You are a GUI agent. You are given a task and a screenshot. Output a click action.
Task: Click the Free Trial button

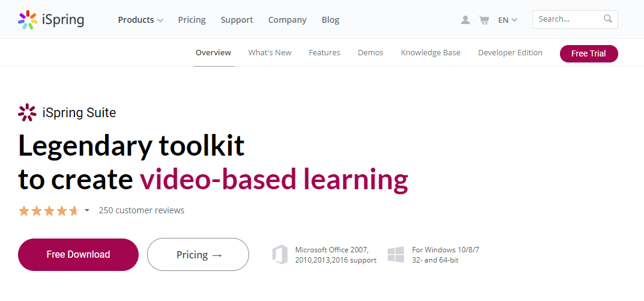tap(589, 53)
